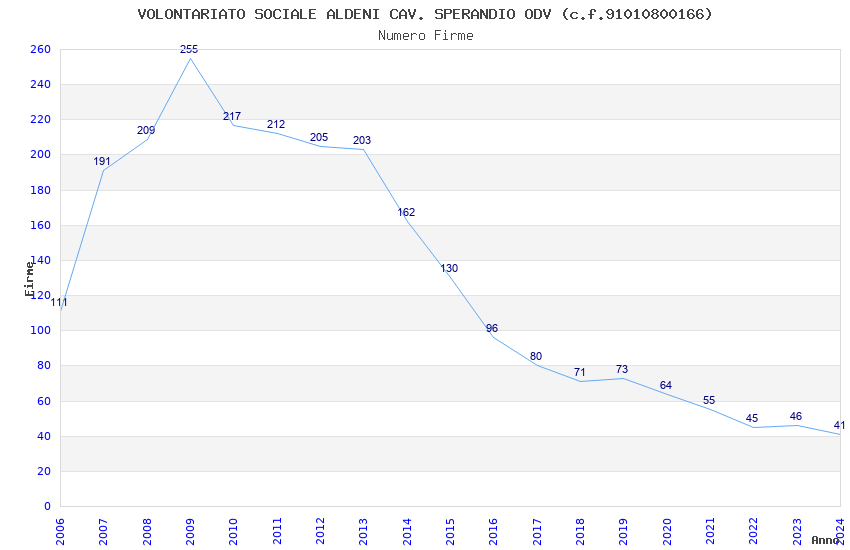Select data label 45 for 2022
The image size is (850, 550).
point(752,419)
